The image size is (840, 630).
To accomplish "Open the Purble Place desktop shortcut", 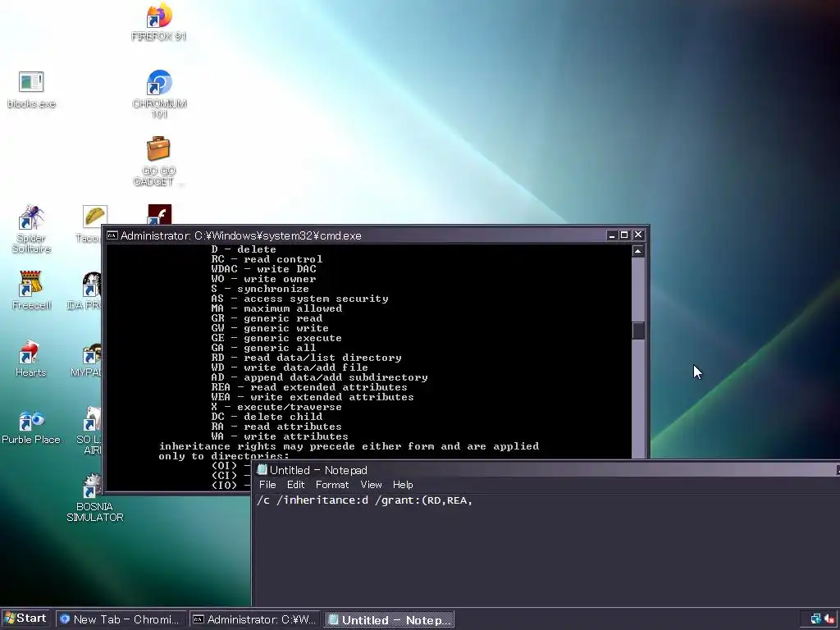I will 31,427.
